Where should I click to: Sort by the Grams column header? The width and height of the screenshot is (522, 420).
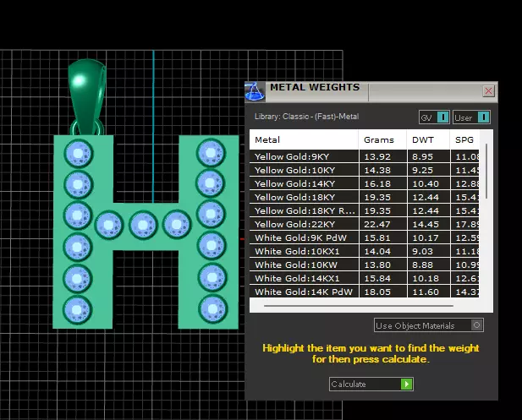coord(382,139)
